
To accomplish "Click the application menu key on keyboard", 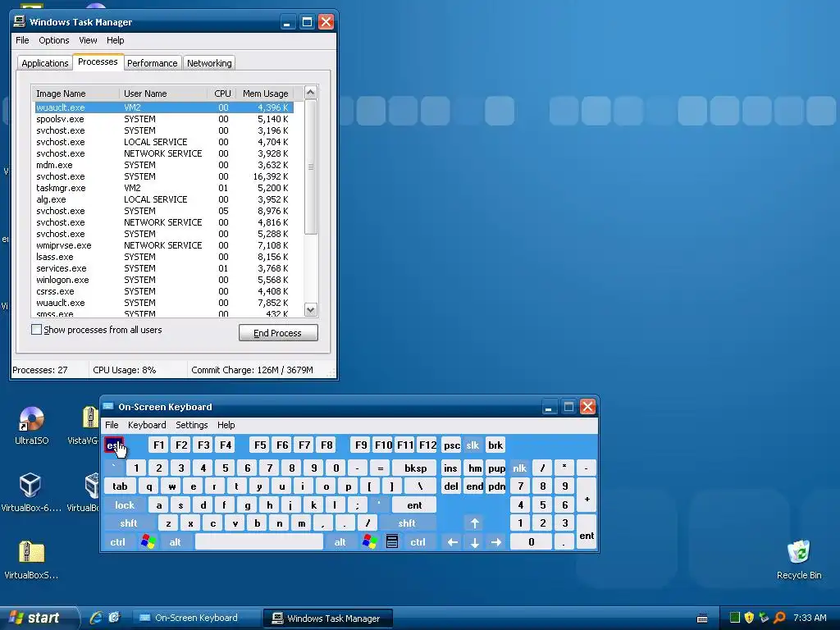I will [392, 541].
